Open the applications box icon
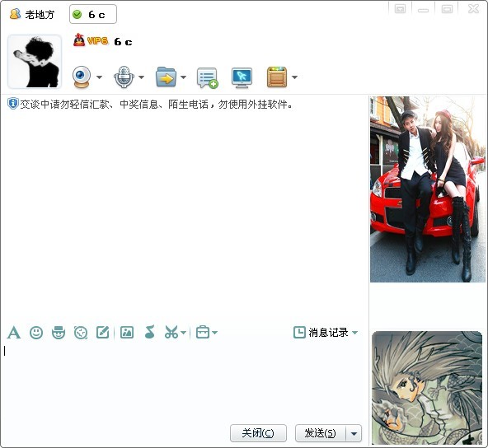Screen dimensions: 488x448 (x=277, y=77)
